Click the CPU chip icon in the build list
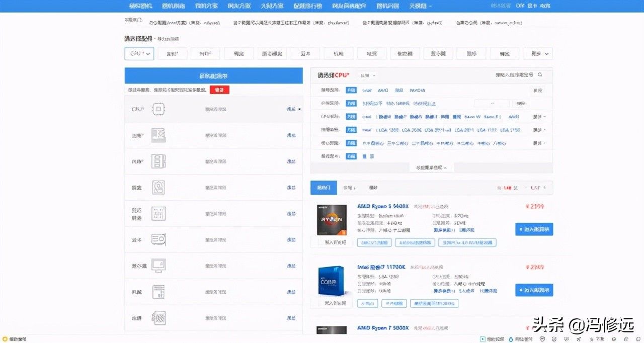Image resolution: width=644 pixels, height=343 pixels. [158, 109]
